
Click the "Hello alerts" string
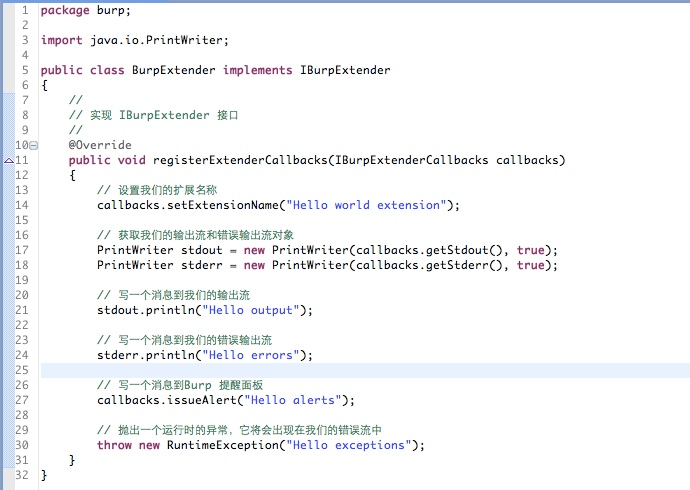293,400
